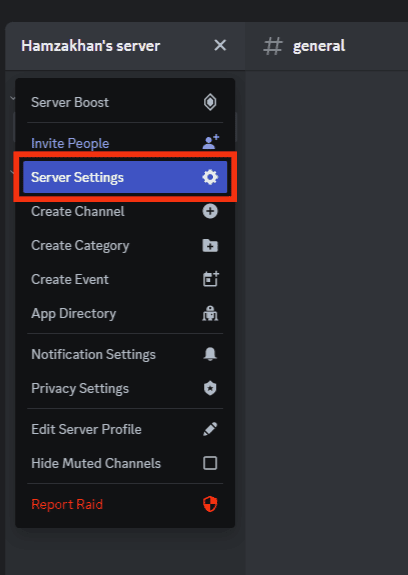Choose Edit Server Profile entry
This screenshot has height=575, width=408.
(125, 429)
